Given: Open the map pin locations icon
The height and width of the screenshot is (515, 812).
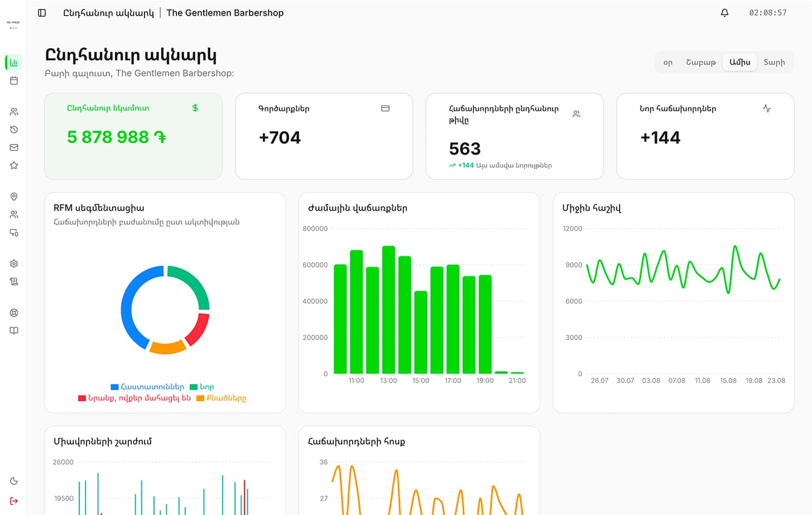Looking at the screenshot, I should tap(14, 197).
